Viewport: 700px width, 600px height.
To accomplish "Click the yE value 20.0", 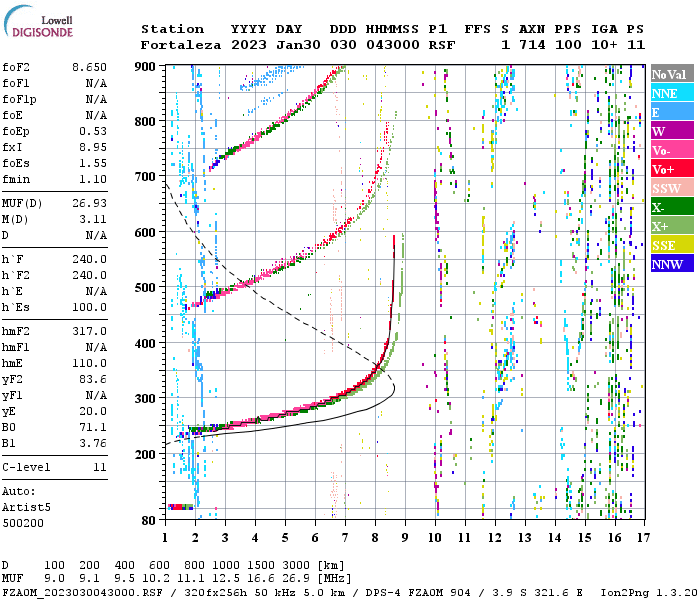I will click(93, 411).
